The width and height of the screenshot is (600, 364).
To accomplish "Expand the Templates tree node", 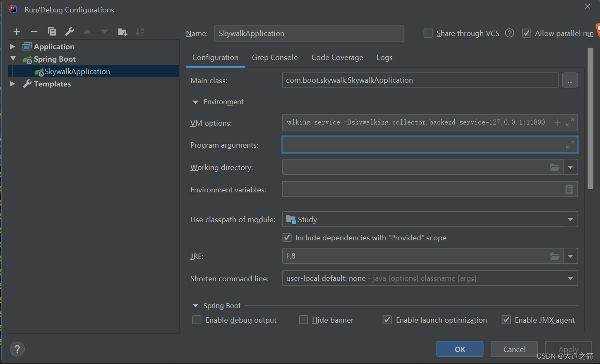I will point(12,84).
